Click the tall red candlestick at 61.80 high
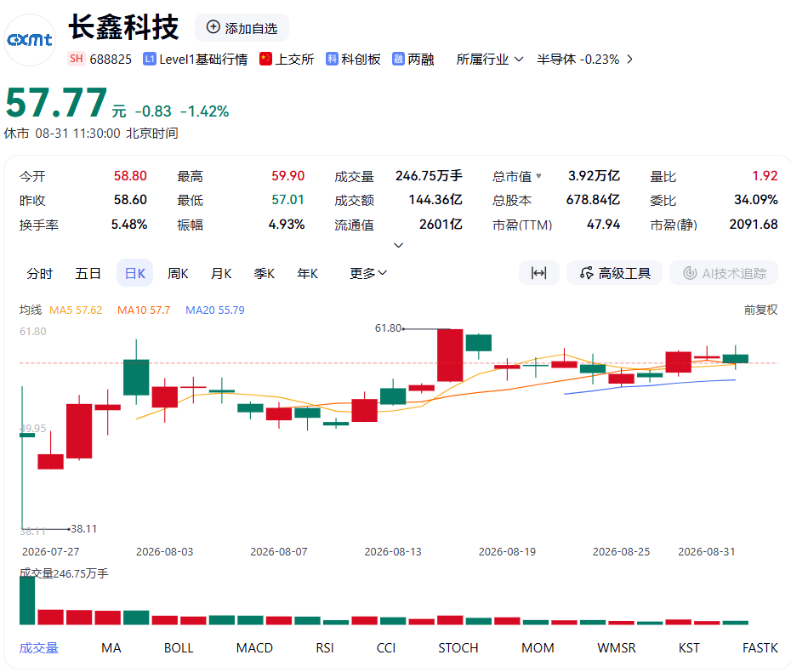791x672 pixels. (450, 356)
